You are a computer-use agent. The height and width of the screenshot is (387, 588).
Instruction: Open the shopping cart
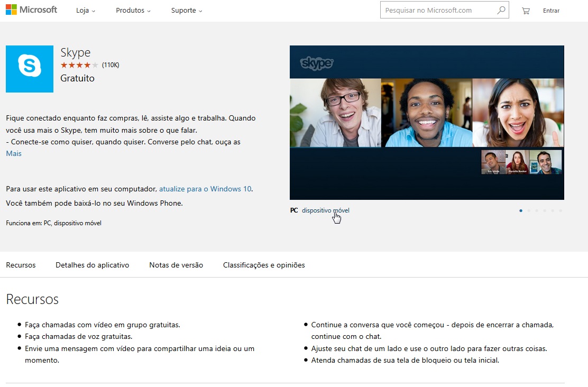pos(526,11)
